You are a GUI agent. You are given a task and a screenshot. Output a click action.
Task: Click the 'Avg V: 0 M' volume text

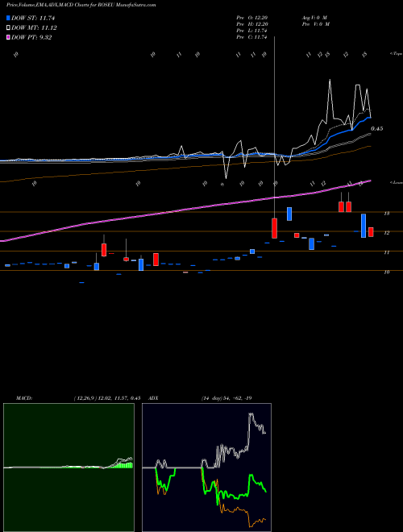point(314,18)
